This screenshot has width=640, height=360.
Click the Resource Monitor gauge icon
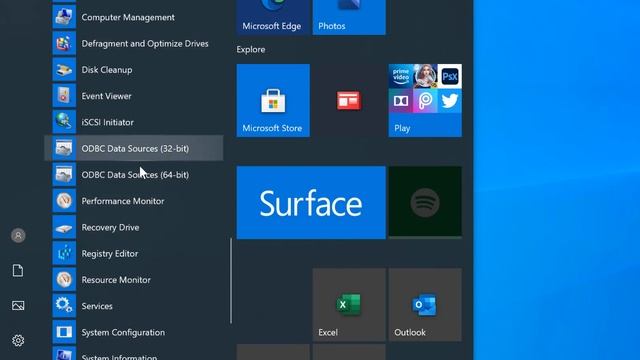(64, 280)
